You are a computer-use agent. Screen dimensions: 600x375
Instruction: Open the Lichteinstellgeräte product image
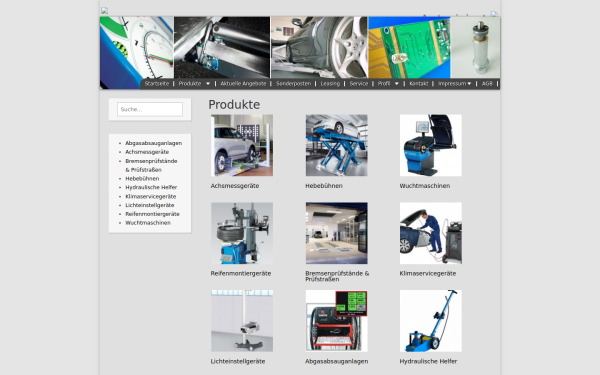coord(242,321)
